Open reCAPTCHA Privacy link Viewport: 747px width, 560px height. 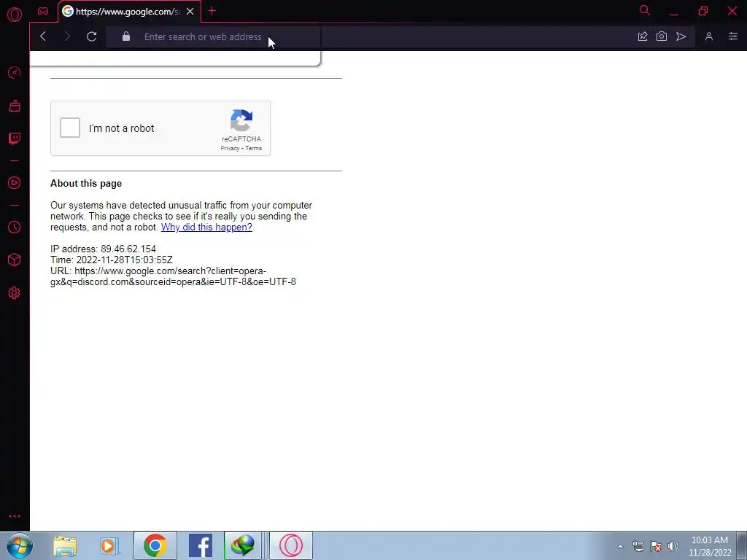point(230,149)
